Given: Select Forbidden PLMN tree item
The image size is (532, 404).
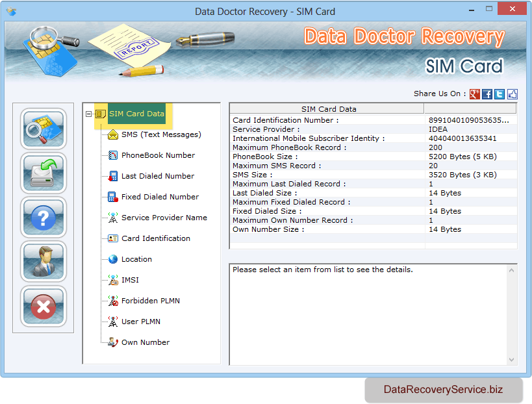Looking at the screenshot, I should pos(151,301).
